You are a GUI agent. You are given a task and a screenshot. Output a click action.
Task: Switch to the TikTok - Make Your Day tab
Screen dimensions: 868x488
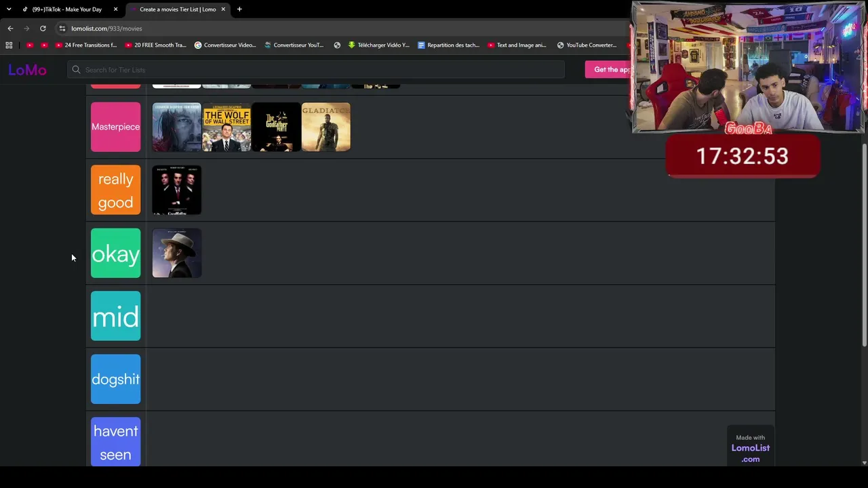coord(68,9)
